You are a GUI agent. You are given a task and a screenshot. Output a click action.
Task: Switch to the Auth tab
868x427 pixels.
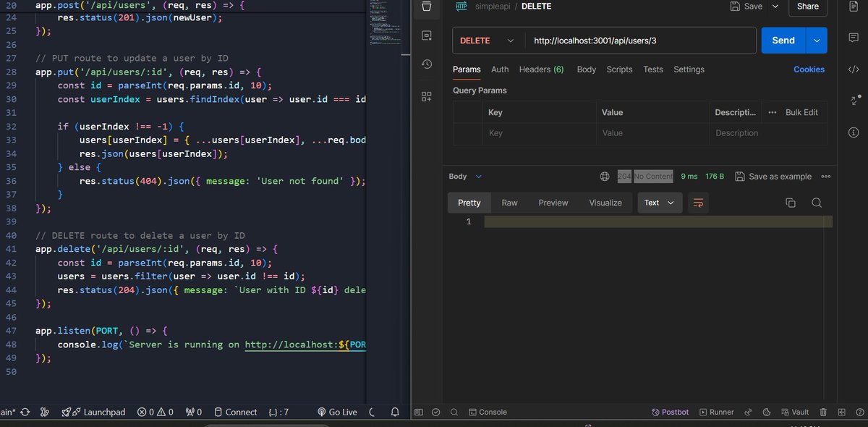(x=500, y=69)
